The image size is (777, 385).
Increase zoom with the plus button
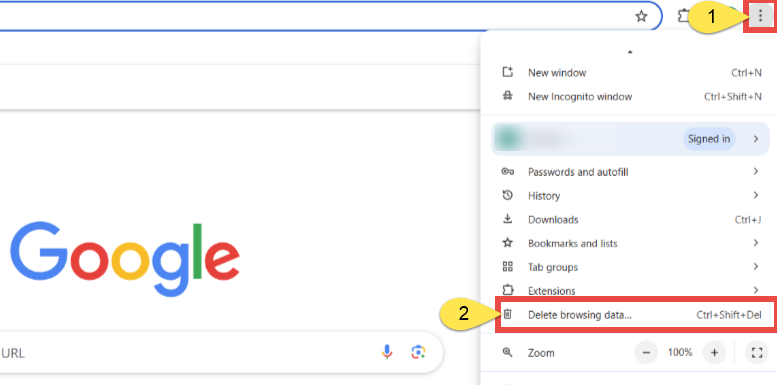[714, 353]
